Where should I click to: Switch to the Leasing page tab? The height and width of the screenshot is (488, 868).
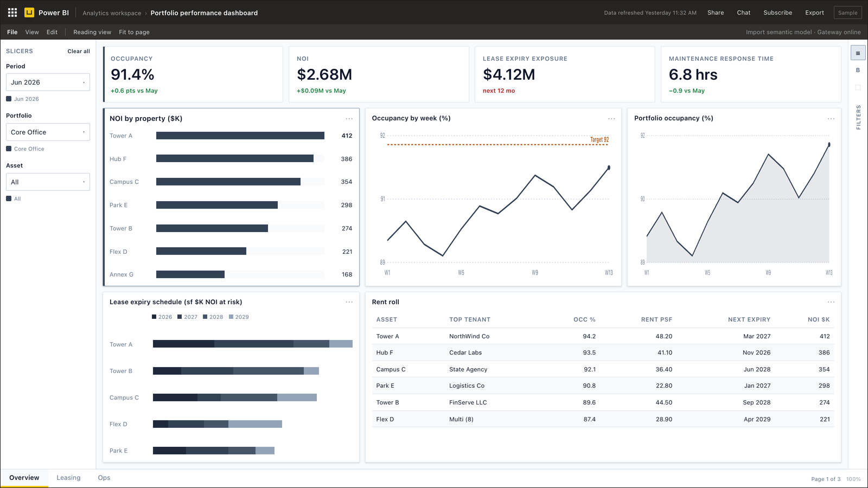(68, 478)
